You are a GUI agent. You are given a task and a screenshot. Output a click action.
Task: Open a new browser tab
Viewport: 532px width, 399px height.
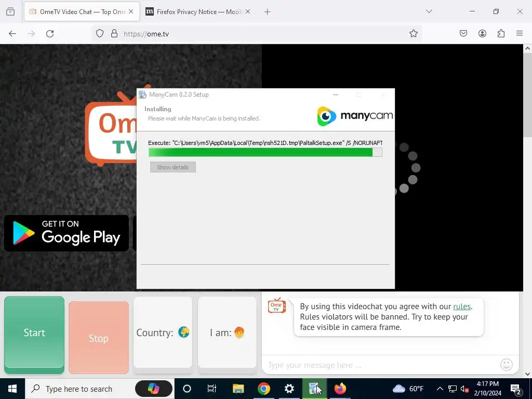click(x=268, y=12)
